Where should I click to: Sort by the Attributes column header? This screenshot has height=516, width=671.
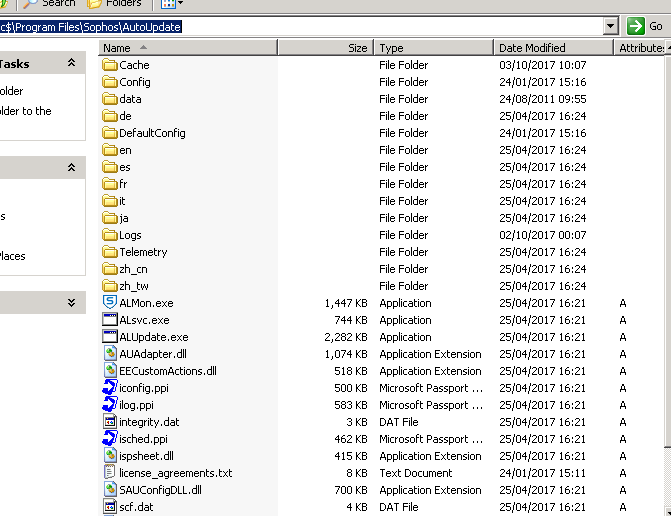pos(640,47)
